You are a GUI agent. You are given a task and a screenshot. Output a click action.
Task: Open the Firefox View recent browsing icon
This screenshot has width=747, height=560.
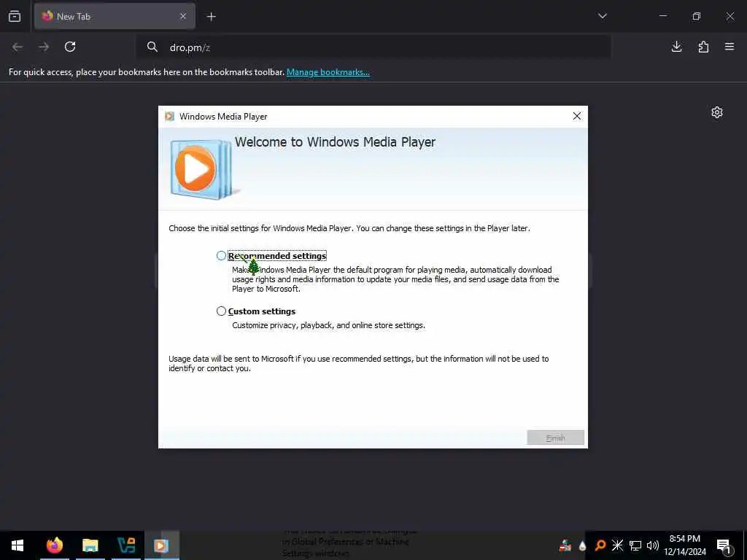pos(15,16)
